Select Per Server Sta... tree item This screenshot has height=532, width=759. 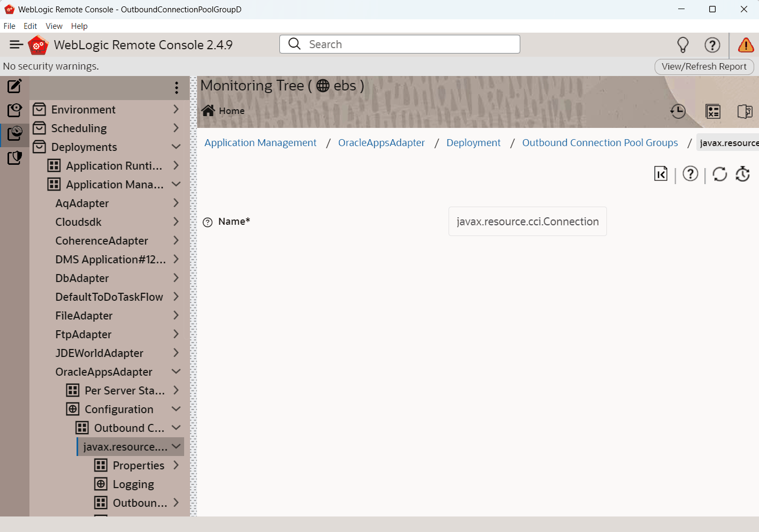pyautogui.click(x=125, y=391)
